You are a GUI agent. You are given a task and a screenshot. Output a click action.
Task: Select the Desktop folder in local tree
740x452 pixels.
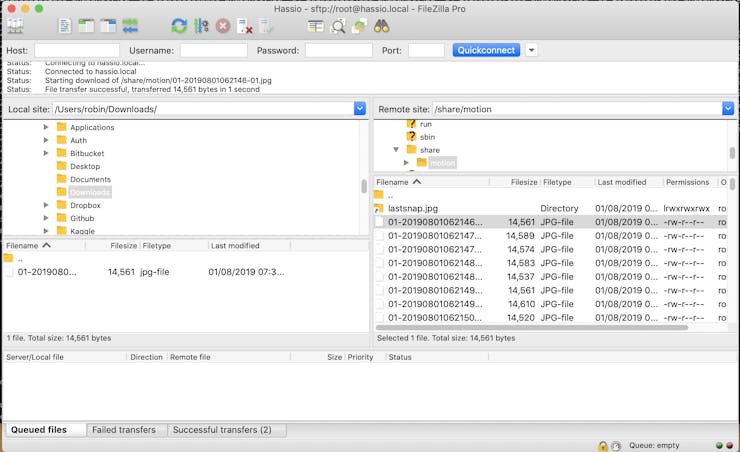click(x=85, y=166)
